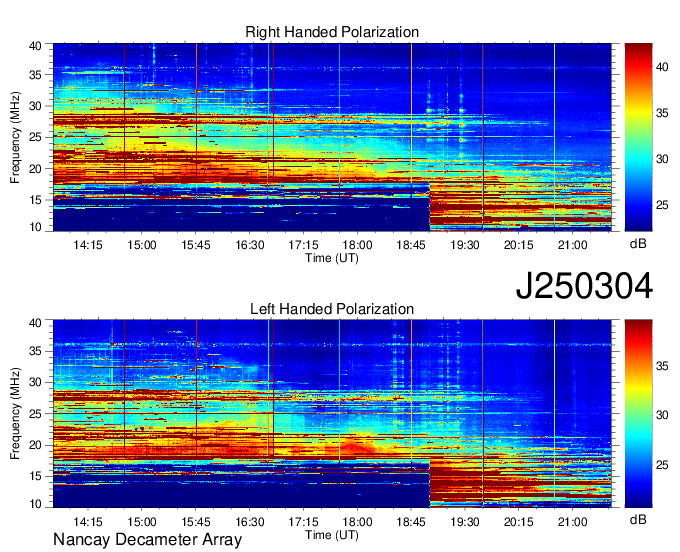
Task: Click 18:00 tick under Left Handed plot
Action: pyautogui.click(x=357, y=522)
